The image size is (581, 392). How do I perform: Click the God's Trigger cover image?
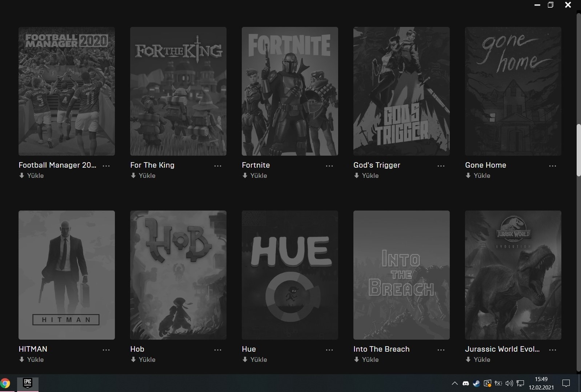[401, 91]
